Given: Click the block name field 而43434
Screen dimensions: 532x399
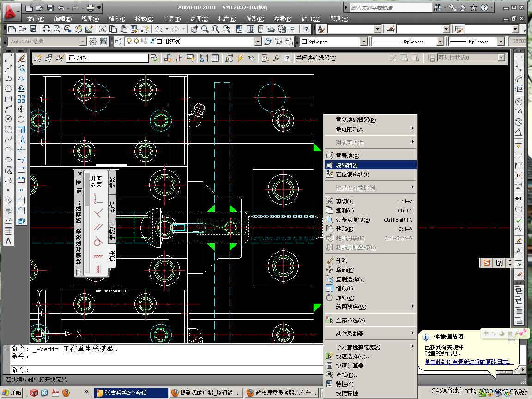Looking at the screenshot, I should pyautogui.click(x=107, y=58).
